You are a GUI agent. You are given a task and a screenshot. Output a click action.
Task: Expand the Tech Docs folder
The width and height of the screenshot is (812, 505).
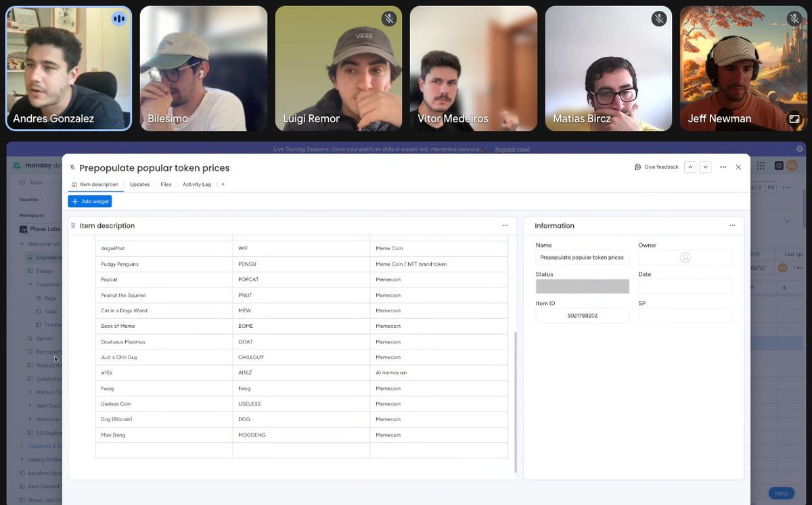coord(30,406)
